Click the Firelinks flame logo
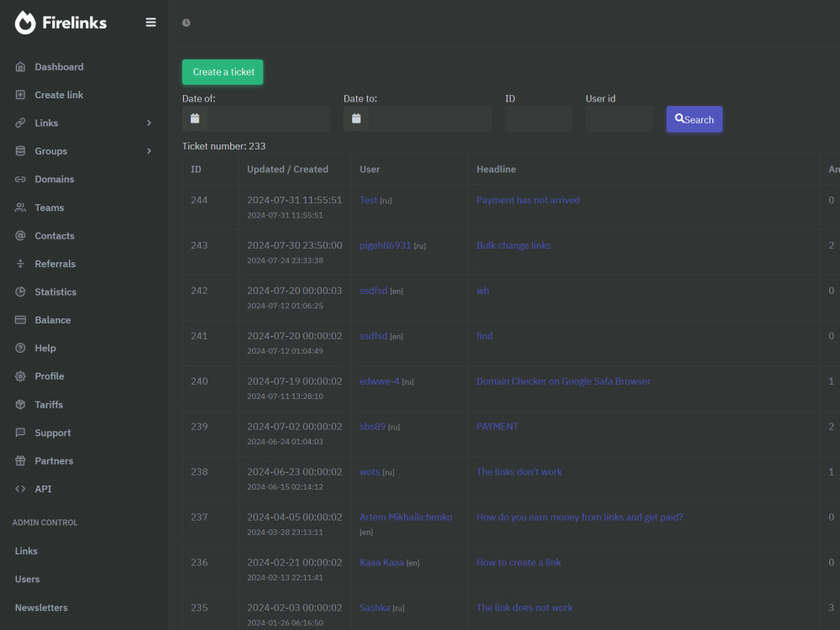Viewport: 840px width, 630px height. [25, 23]
